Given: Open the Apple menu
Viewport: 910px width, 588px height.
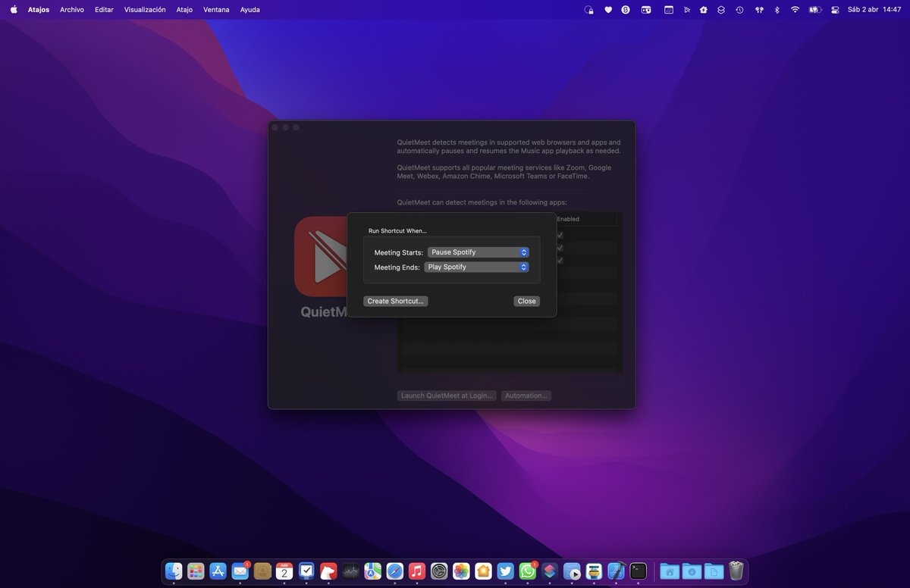Looking at the screenshot, I should click(x=14, y=10).
